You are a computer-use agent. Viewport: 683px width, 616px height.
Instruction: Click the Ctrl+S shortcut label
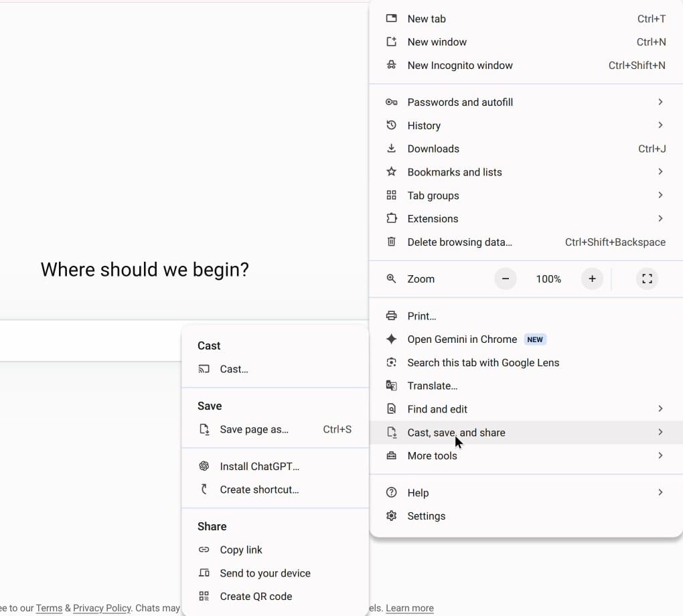point(337,429)
